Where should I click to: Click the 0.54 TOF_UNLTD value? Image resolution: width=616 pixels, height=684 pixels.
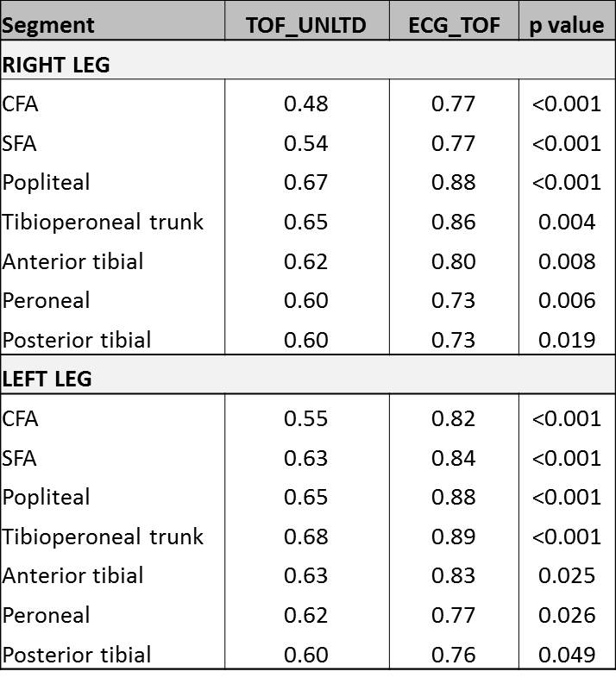click(306, 143)
